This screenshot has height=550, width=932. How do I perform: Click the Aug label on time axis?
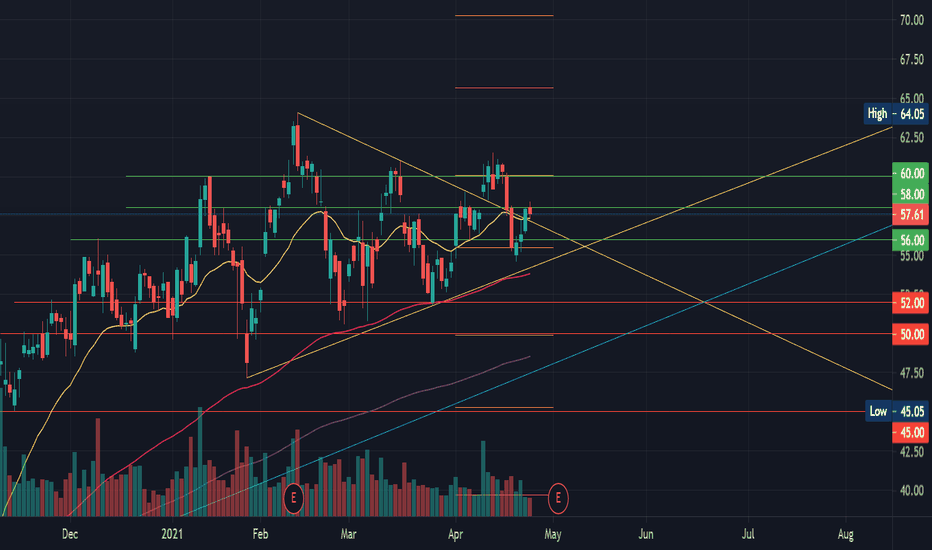[x=846, y=534]
